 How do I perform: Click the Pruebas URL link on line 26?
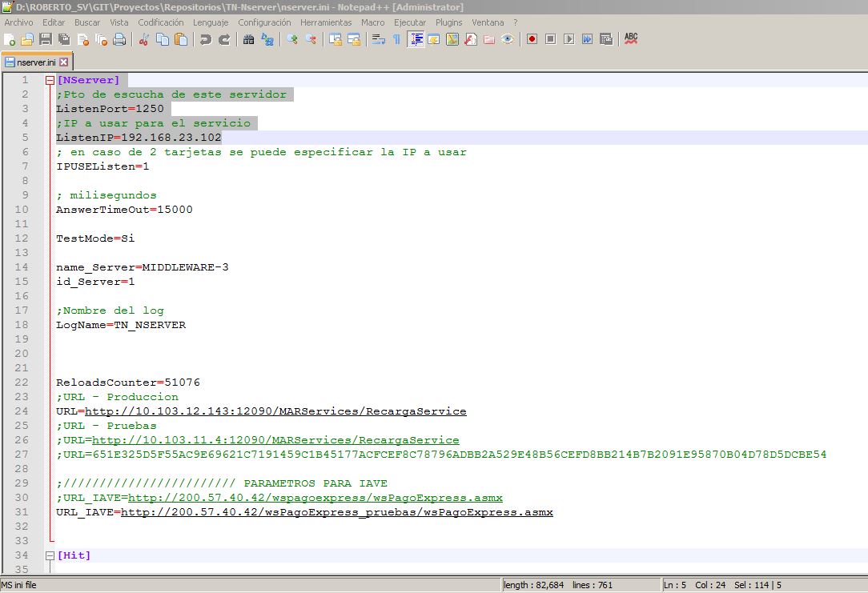[275, 440]
